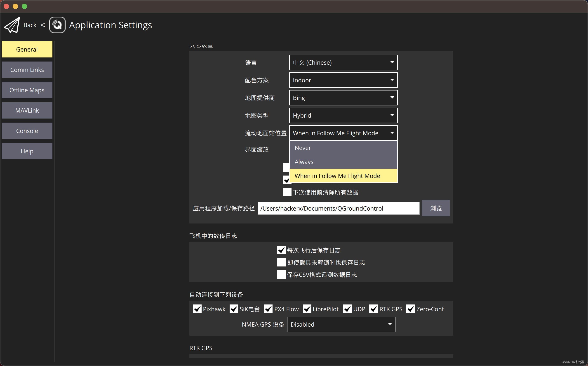Go back using the Back label
The image size is (588, 366).
pos(30,25)
